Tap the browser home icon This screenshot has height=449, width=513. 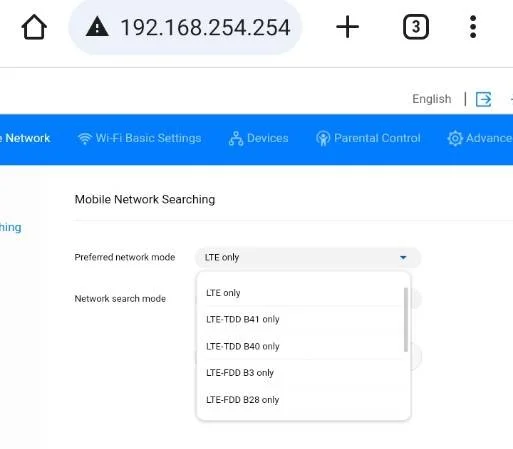34,27
